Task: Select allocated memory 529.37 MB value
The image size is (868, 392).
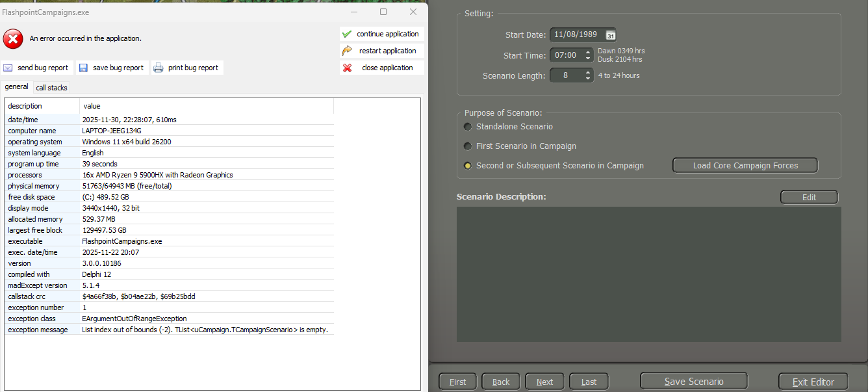Action: 99,219
